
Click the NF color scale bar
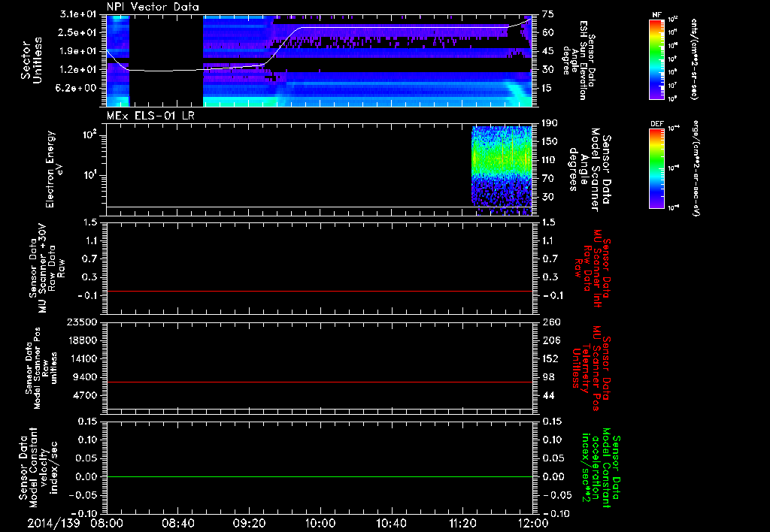656,59
